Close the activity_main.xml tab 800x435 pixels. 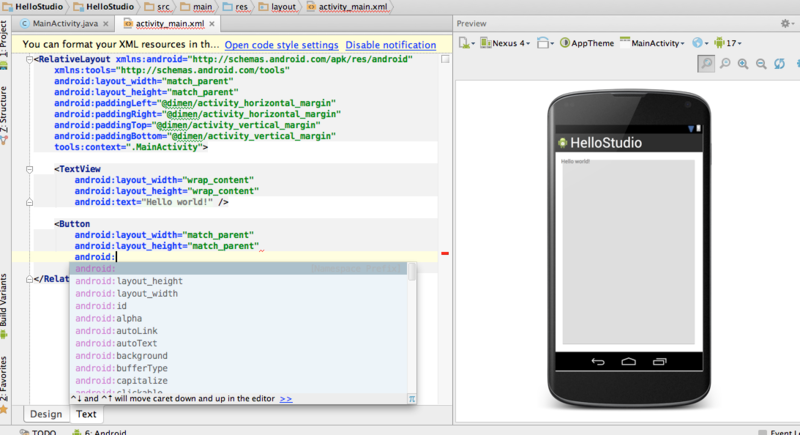(212, 24)
